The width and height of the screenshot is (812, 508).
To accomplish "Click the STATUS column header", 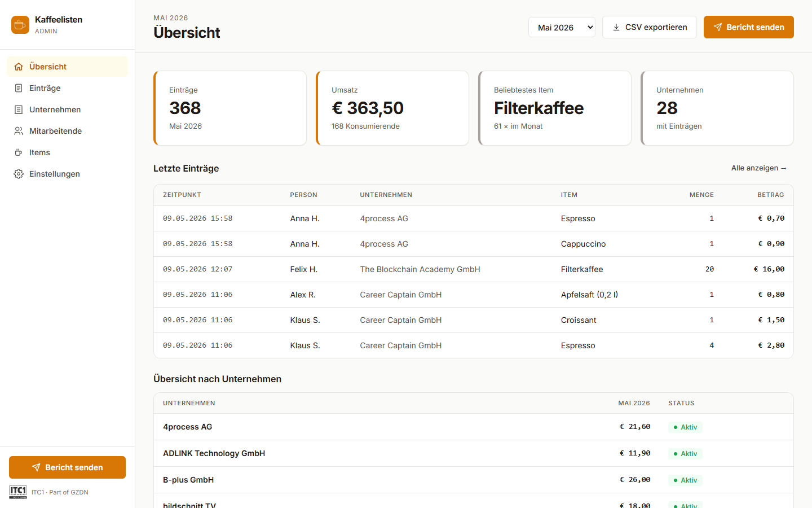I will pyautogui.click(x=681, y=403).
